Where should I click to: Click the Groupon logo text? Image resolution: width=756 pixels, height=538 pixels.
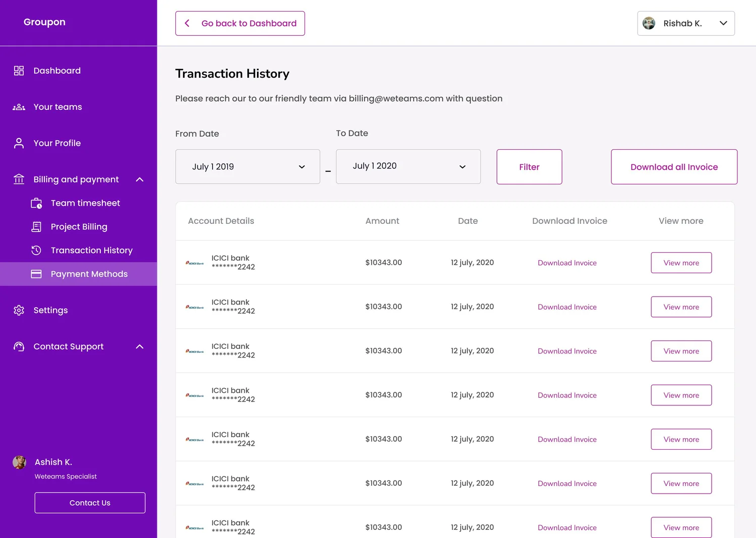pyautogui.click(x=44, y=22)
